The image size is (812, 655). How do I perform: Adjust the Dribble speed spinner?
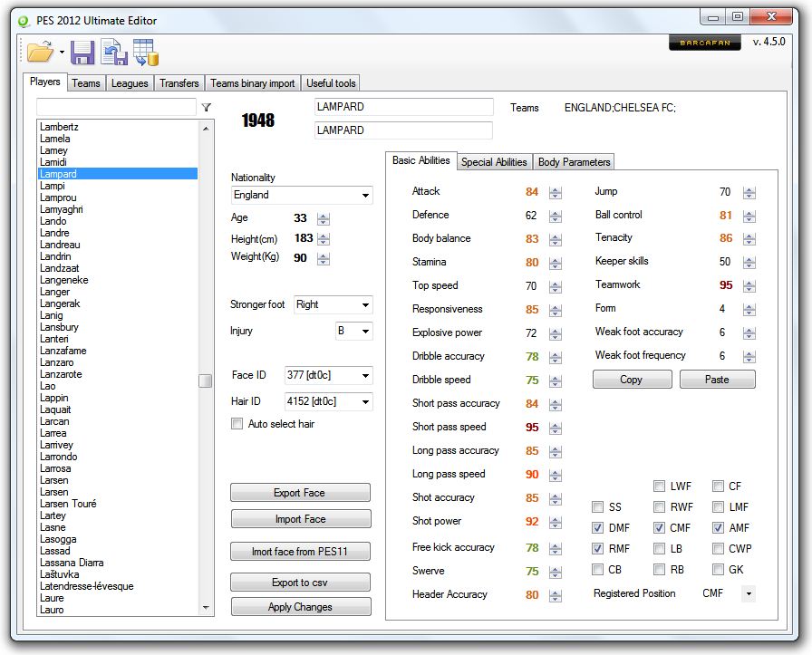pyautogui.click(x=556, y=381)
